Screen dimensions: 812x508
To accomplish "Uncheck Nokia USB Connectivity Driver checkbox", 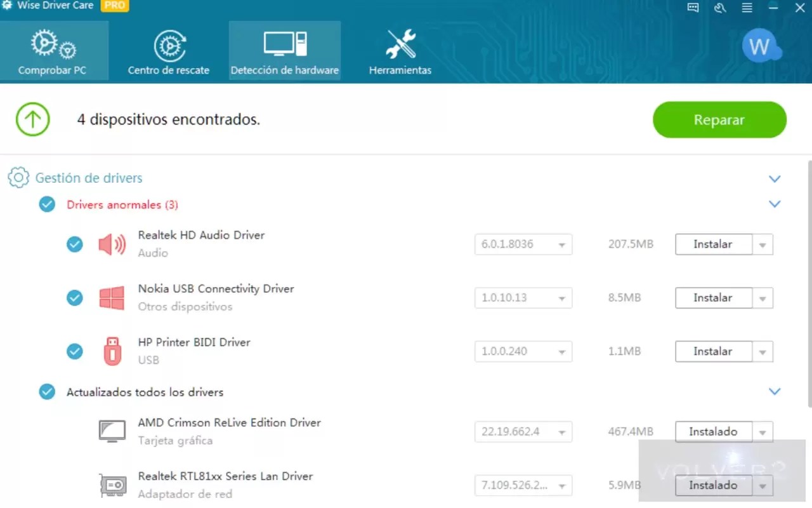I will (75, 297).
